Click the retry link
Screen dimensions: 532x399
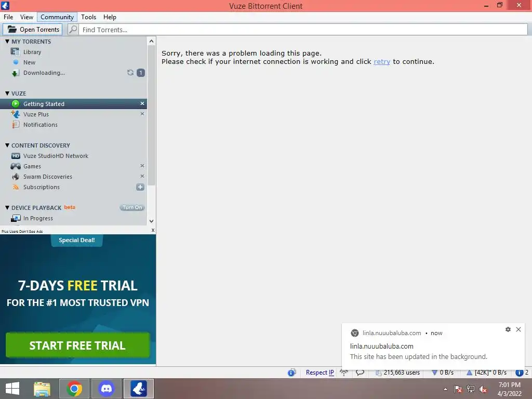382,62
